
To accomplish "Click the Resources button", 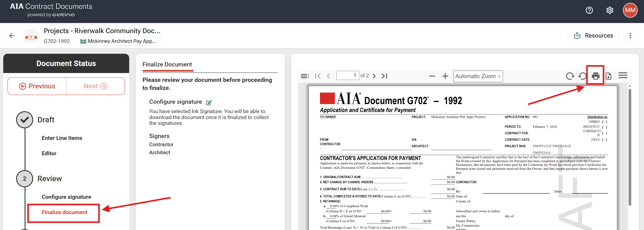I will click(593, 36).
